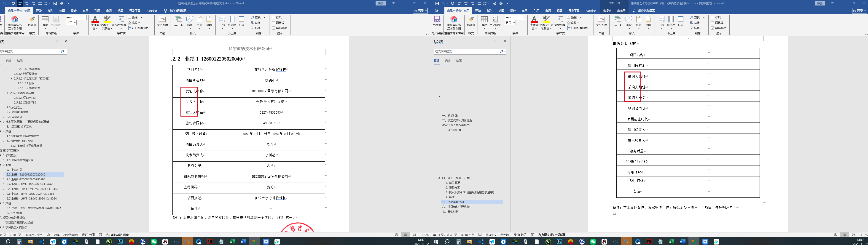Viewport: 868px width, 245px height.
Task: Click 拆分 split icon in left window
Action: point(242,21)
